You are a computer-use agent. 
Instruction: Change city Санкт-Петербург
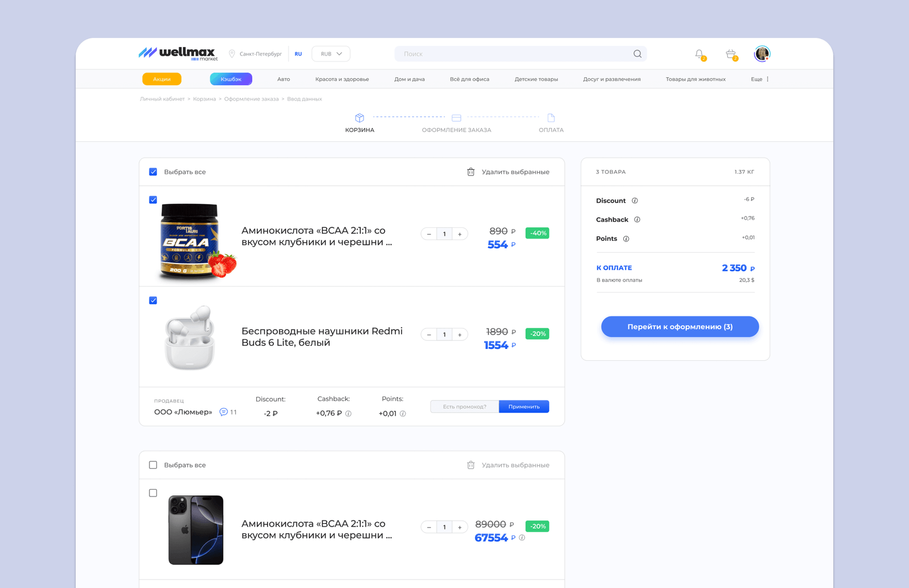[x=261, y=54]
